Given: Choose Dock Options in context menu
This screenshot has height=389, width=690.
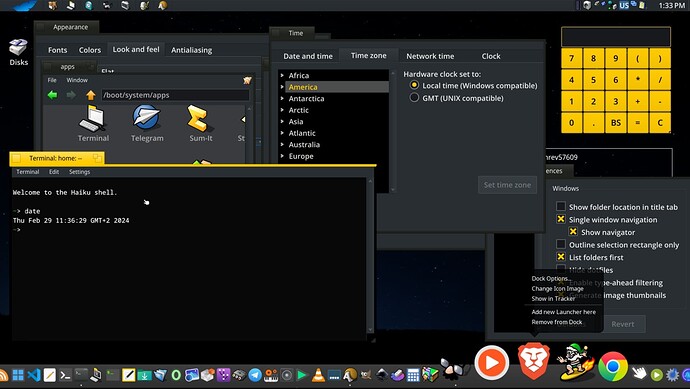Looking at the screenshot, I should pos(551,278).
